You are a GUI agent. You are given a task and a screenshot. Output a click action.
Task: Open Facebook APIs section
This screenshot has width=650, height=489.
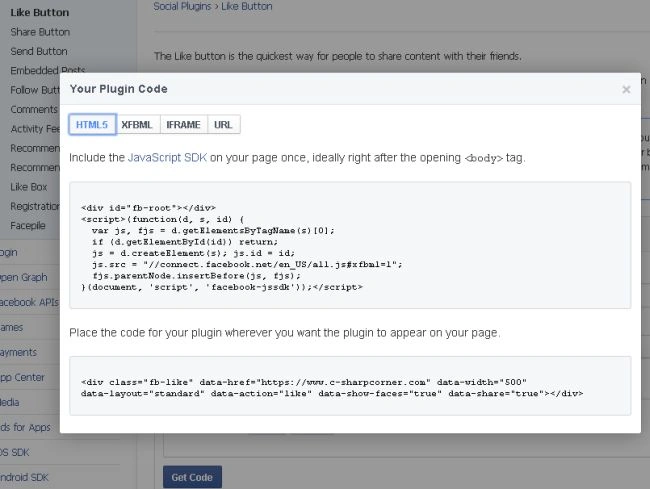[x=29, y=302]
